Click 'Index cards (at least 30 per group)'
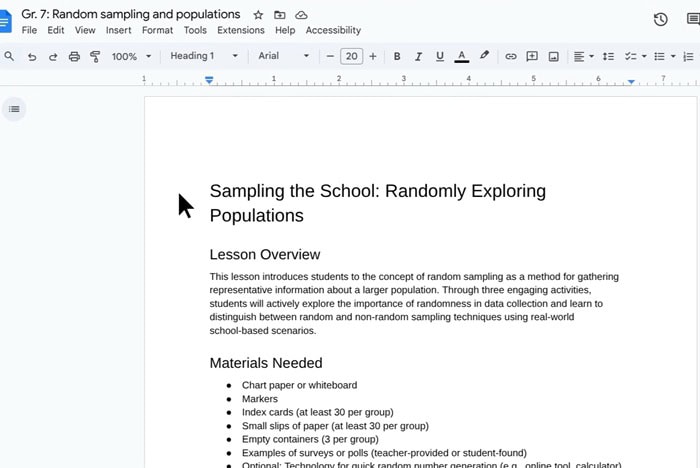700x468 pixels. click(317, 412)
